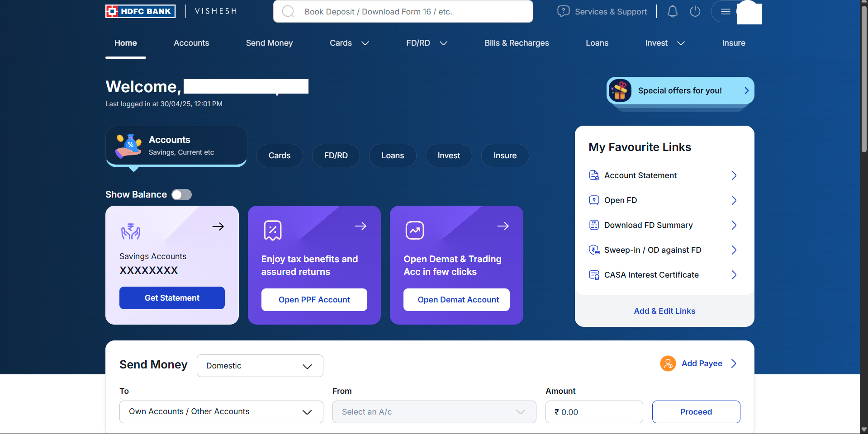Click the CASA Interest Certificate icon
Screen dimensions: 868x434
point(594,275)
